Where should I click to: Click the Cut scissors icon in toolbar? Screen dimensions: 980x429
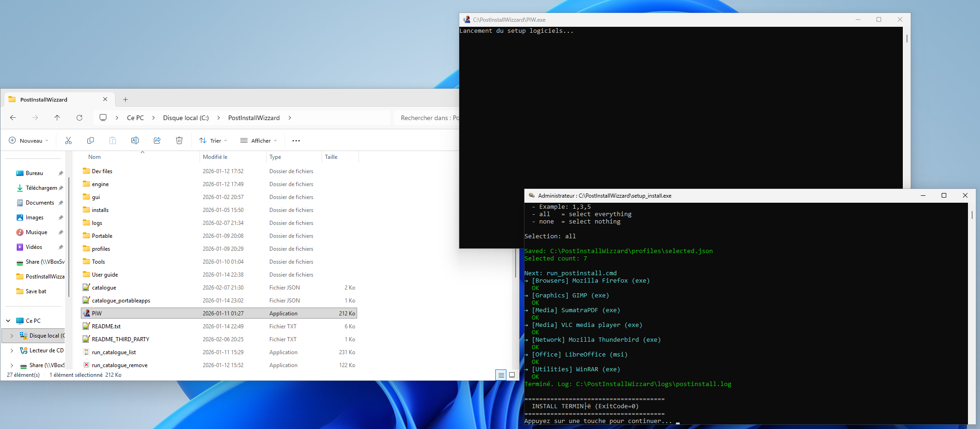click(68, 140)
